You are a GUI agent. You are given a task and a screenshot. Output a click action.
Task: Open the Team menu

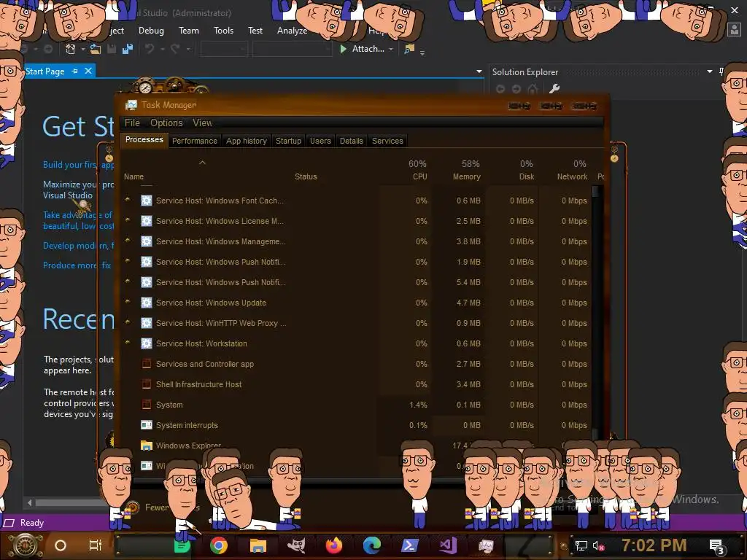(x=189, y=31)
